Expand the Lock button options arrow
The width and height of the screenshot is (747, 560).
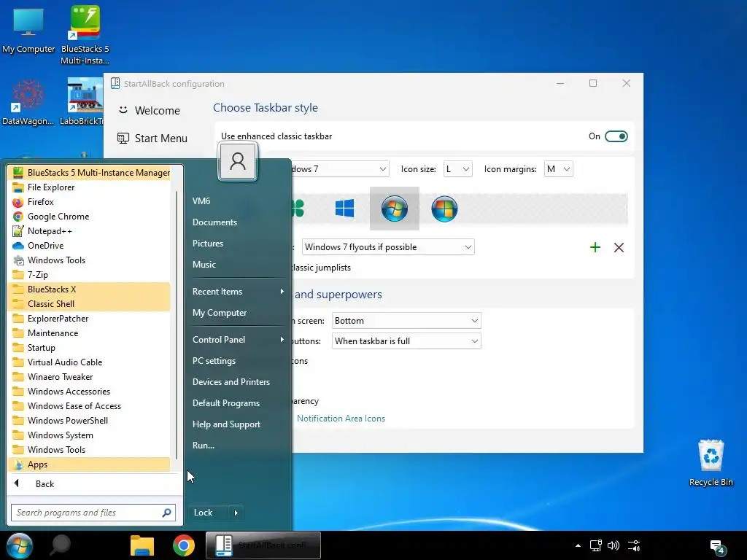pos(236,513)
